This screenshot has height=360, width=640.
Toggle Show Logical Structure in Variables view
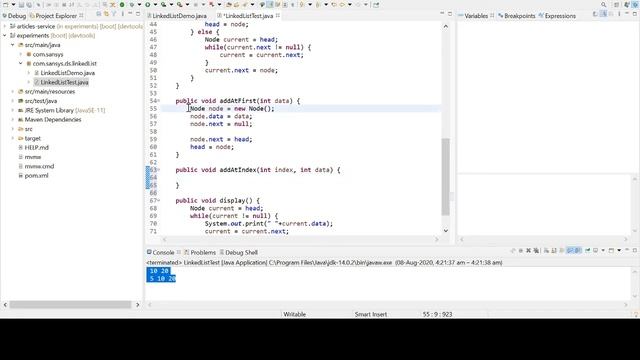pos(603,14)
